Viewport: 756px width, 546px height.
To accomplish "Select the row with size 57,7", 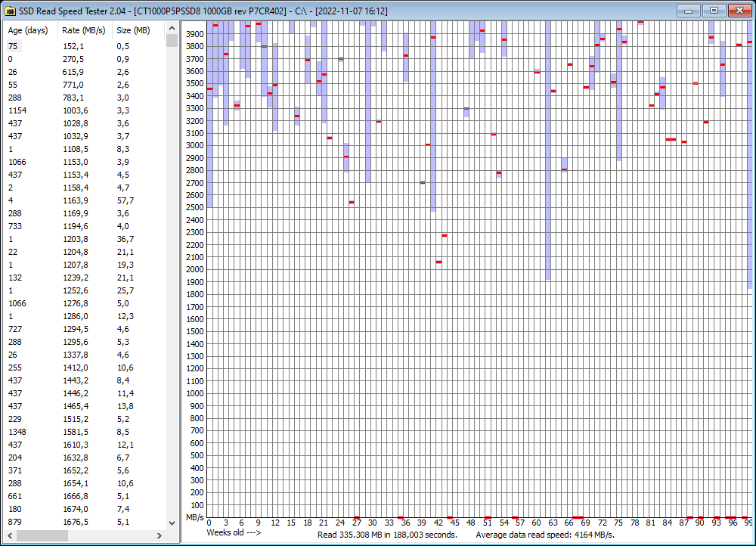I will click(85, 200).
